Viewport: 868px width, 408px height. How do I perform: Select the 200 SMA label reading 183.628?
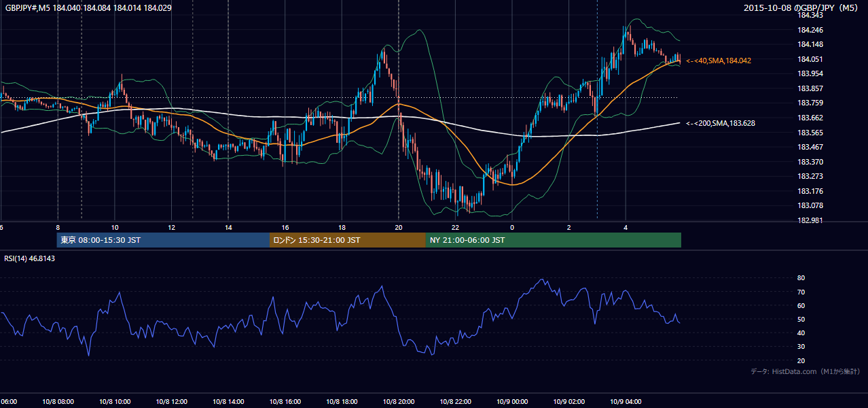721,123
